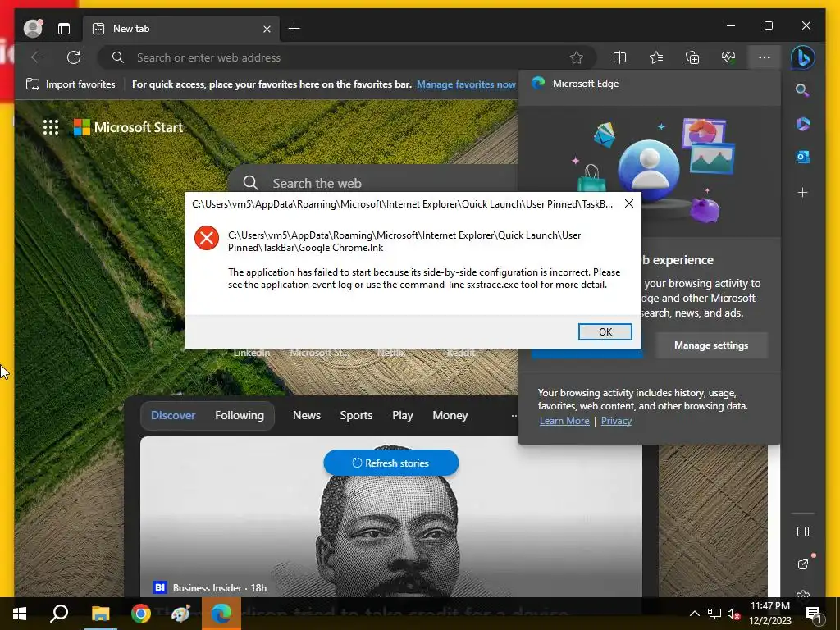Viewport: 840px width, 630px height.
Task: Click the Search the web box
Action: (375, 183)
